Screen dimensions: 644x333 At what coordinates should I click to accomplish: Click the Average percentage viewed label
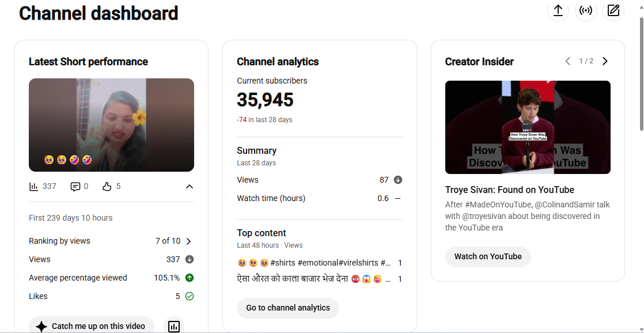click(x=78, y=278)
